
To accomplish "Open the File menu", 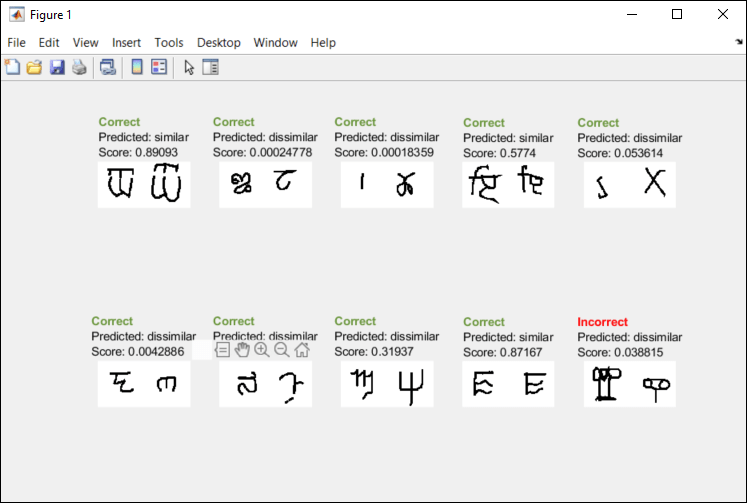I will pos(17,43).
